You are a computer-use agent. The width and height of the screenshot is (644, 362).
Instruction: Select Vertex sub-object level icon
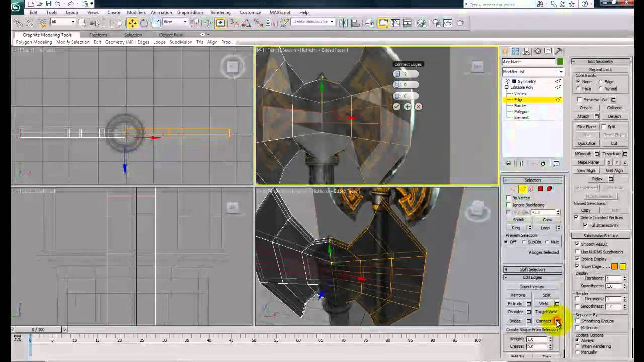pyautogui.click(x=514, y=189)
